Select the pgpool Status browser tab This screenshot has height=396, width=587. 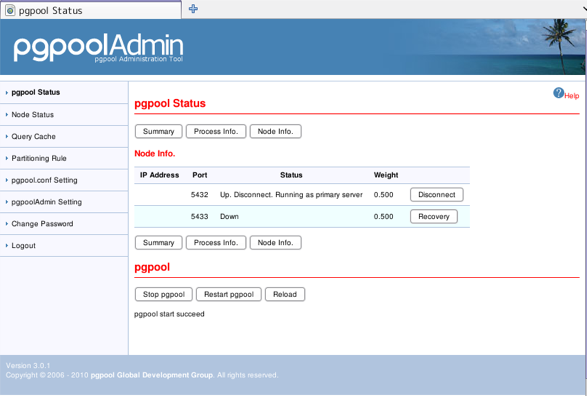click(91, 10)
